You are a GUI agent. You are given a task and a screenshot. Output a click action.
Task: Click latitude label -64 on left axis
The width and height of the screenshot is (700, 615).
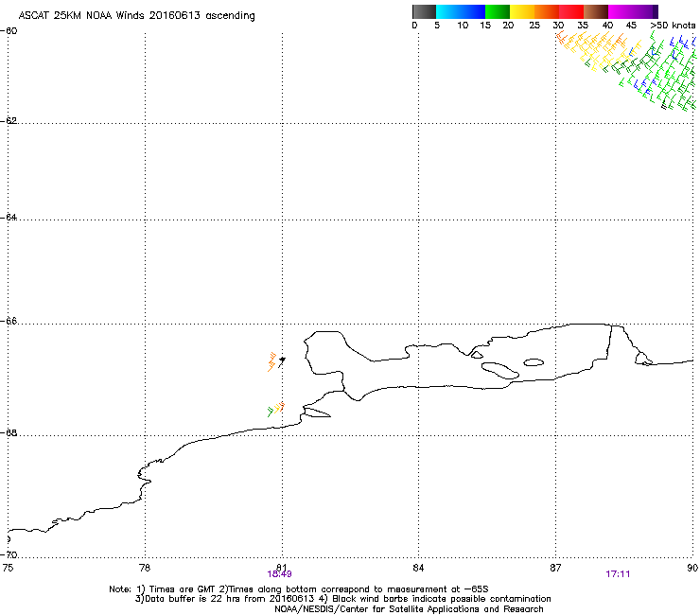pos(9,218)
